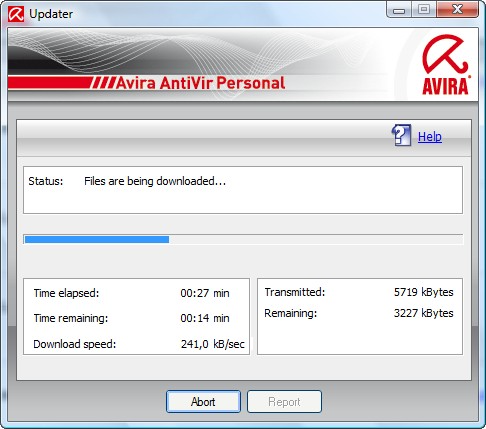Click the 'Status:' label
The width and height of the screenshot is (486, 429).
(46, 181)
